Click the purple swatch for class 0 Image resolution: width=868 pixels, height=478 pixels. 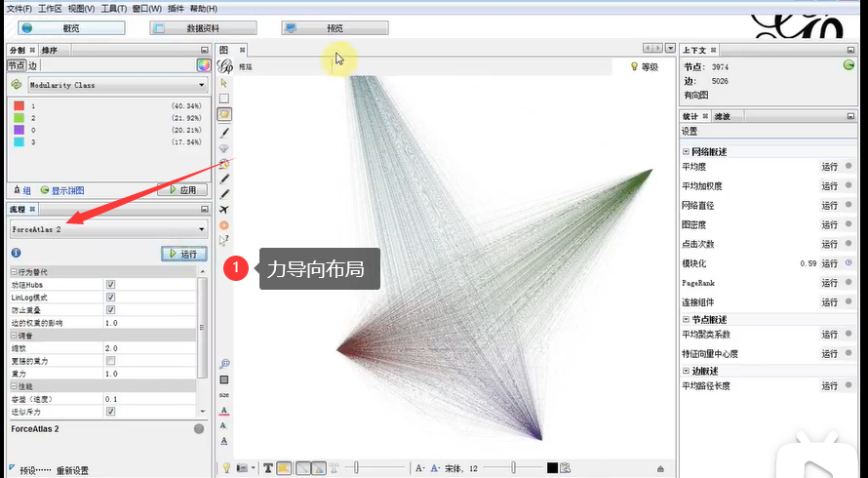[19, 130]
